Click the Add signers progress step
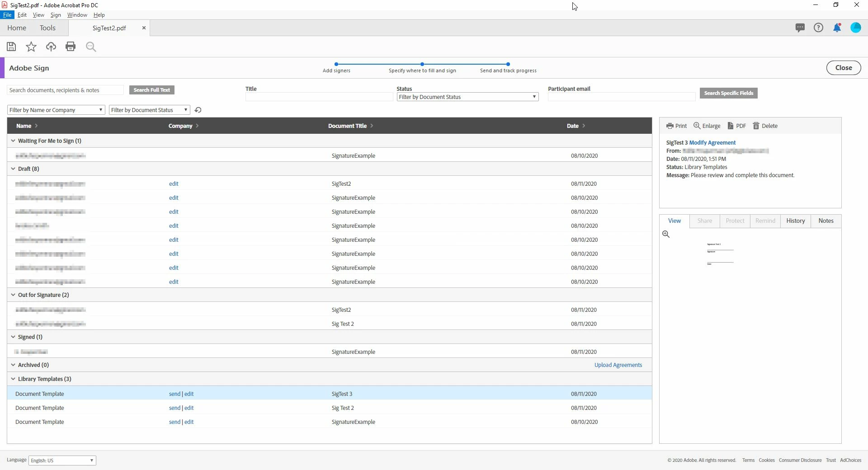The height and width of the screenshot is (470, 868). [x=336, y=68]
